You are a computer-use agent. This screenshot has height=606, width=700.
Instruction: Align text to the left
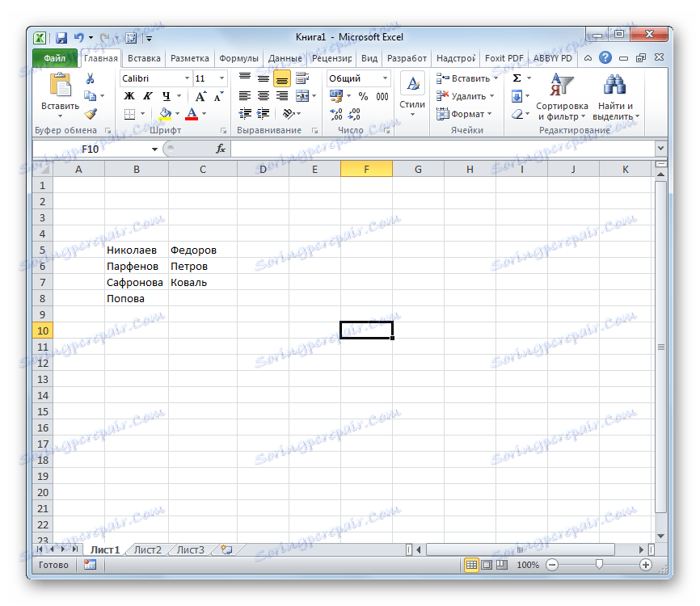tap(245, 96)
